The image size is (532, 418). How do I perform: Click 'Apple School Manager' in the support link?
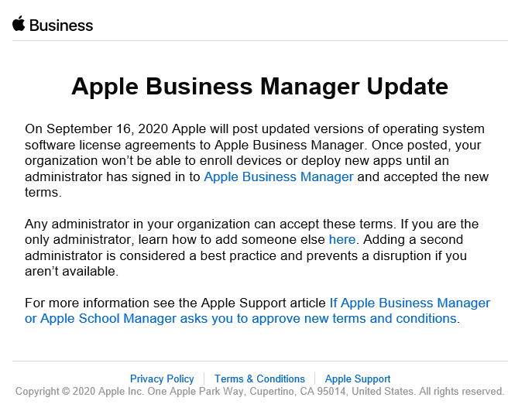108,319
